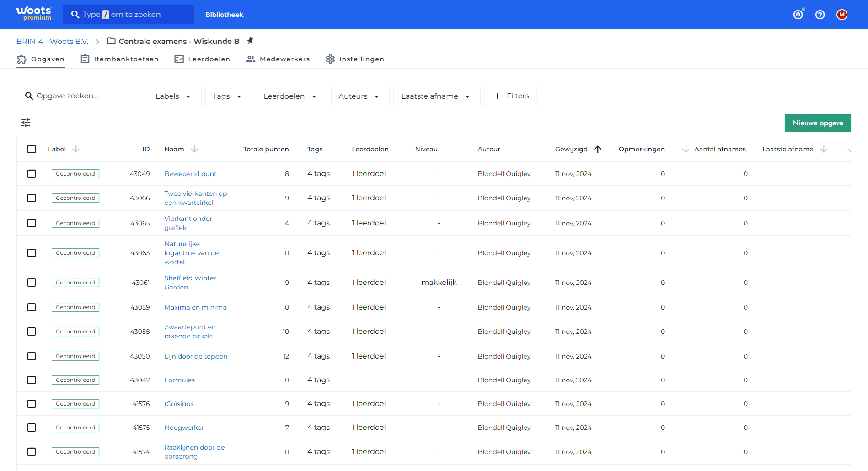Click the Woots premium logo
This screenshot has width=868, height=471.
34,14
